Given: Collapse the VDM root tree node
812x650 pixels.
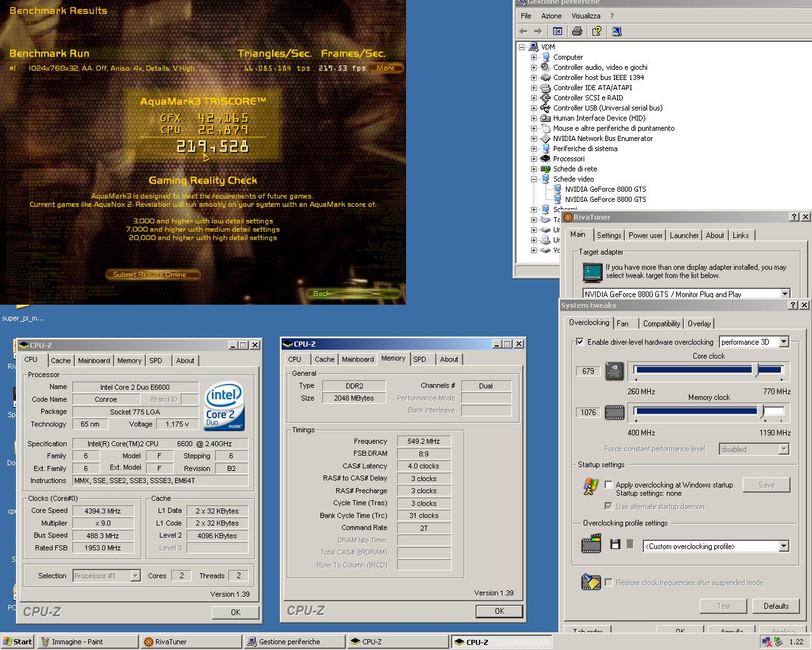Looking at the screenshot, I should (521, 47).
